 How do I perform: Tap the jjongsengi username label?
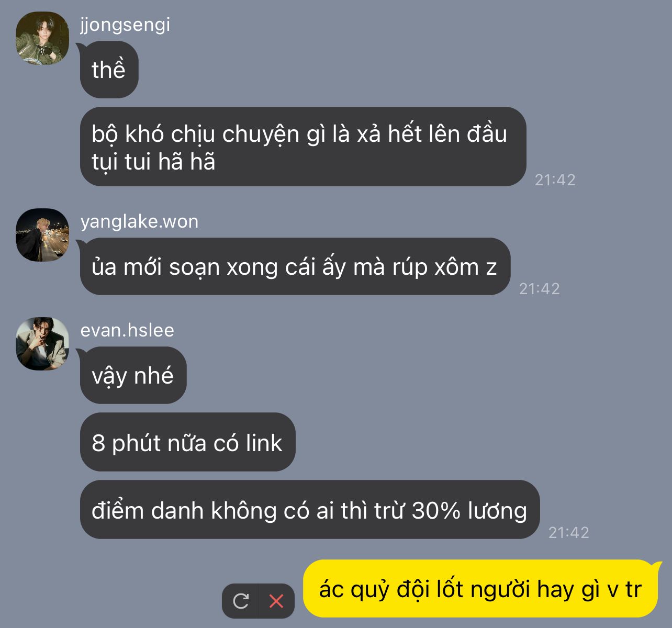tap(125, 25)
